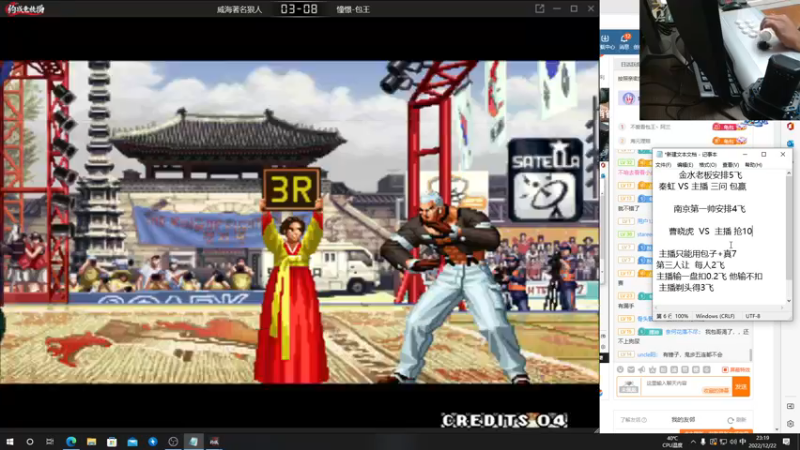
Task: Open File Explorer from the taskbar
Action: tap(91, 441)
